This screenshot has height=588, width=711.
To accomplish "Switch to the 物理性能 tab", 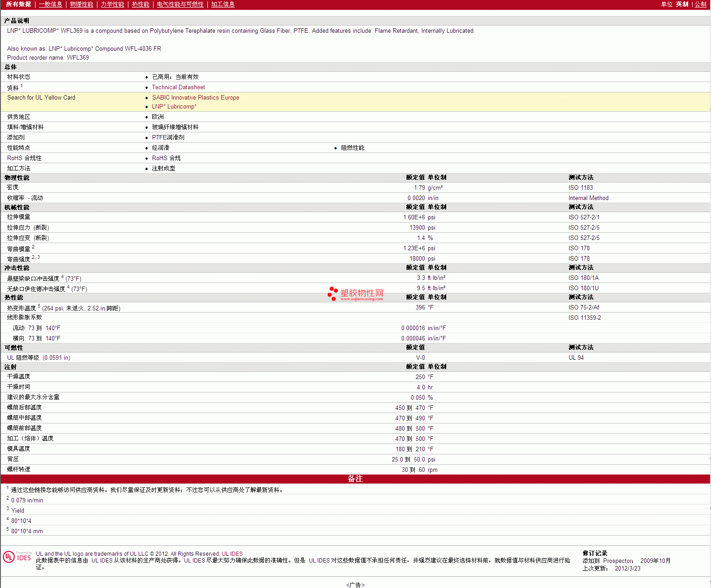I will [81, 4].
